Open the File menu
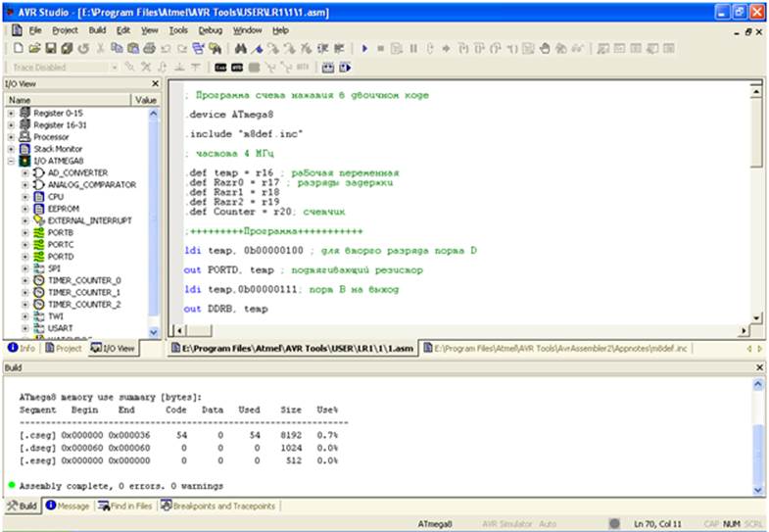The width and height of the screenshot is (769, 532). 35,30
